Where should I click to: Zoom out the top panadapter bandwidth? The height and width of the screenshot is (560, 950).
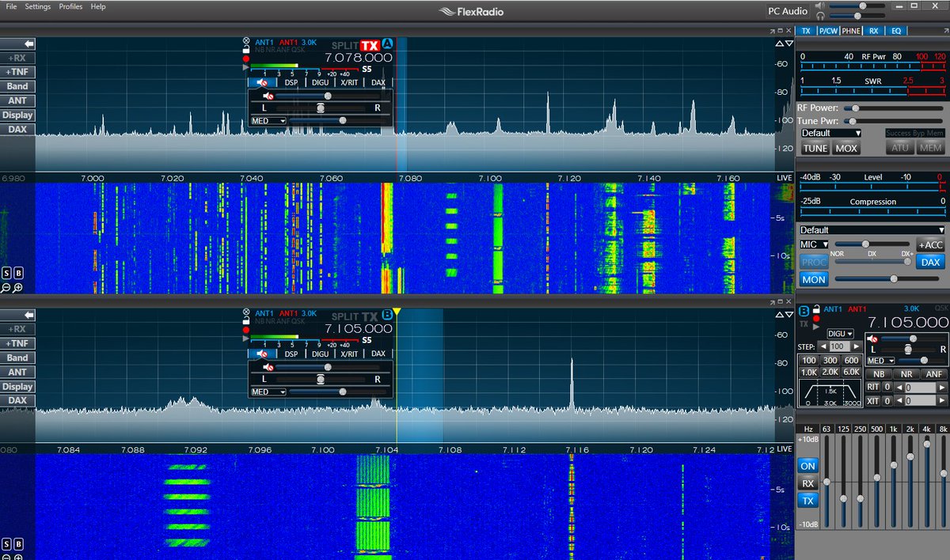click(6, 287)
